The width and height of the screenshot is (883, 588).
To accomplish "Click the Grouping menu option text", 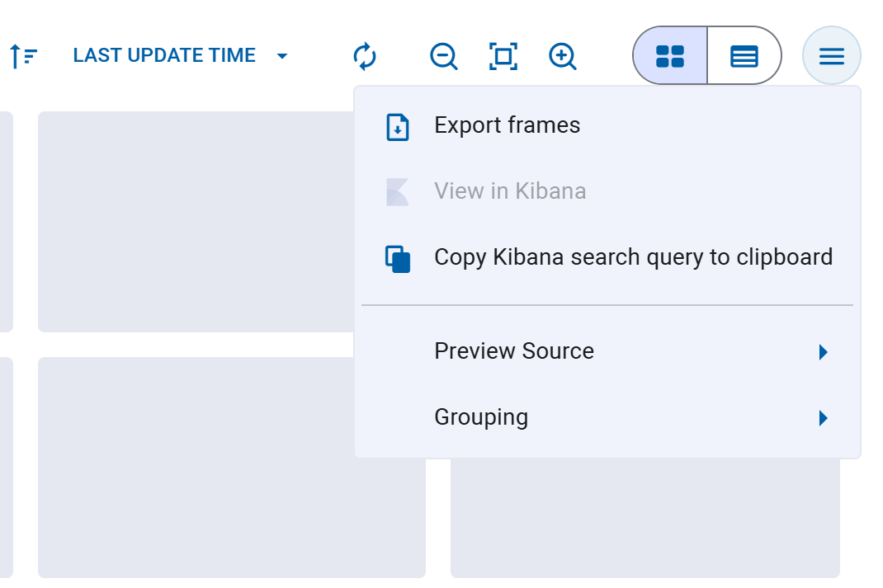I will point(481,417).
